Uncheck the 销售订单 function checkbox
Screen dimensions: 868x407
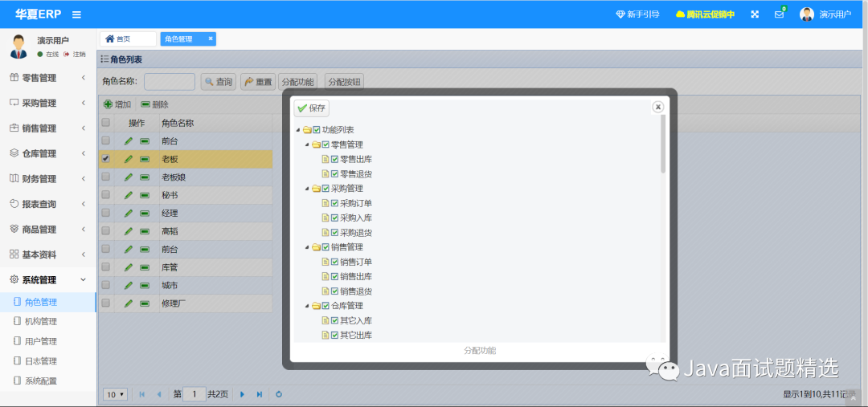(x=334, y=263)
